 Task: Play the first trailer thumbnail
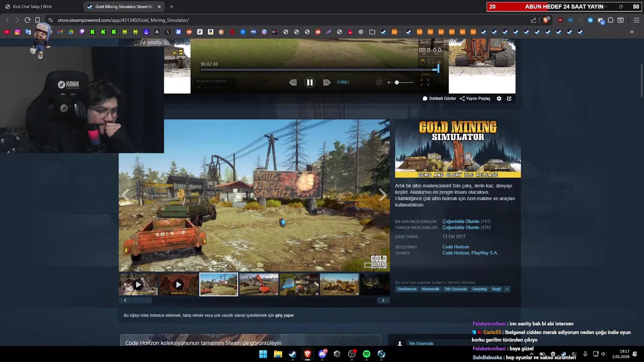click(138, 285)
